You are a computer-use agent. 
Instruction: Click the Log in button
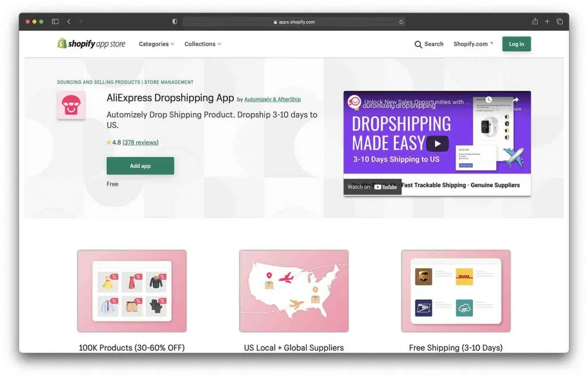516,44
